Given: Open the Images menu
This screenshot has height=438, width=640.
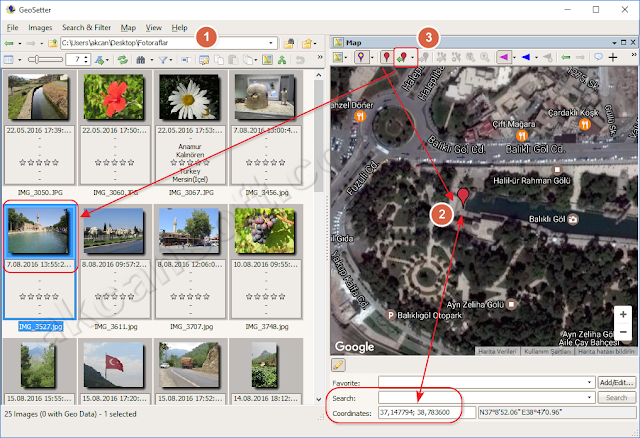Looking at the screenshot, I should (40, 27).
